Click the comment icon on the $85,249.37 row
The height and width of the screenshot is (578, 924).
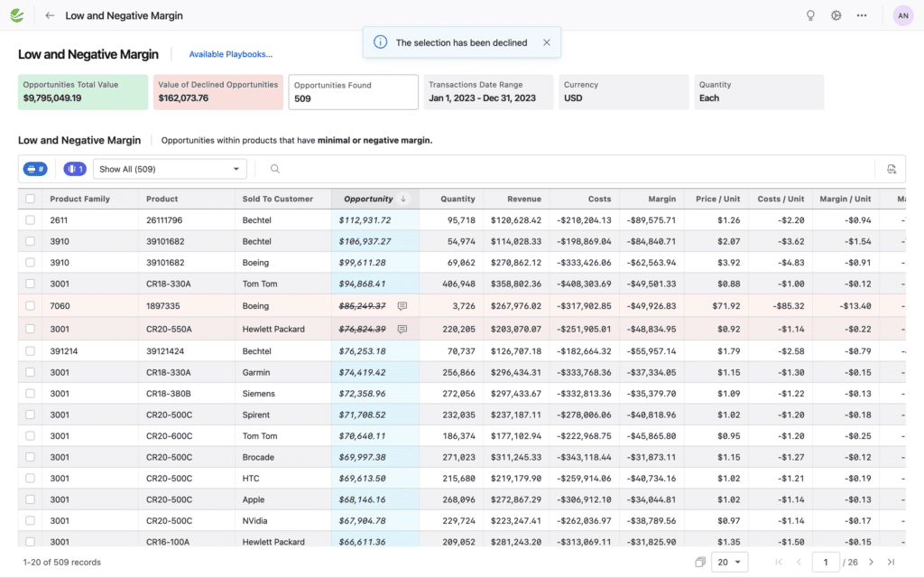pyautogui.click(x=402, y=305)
